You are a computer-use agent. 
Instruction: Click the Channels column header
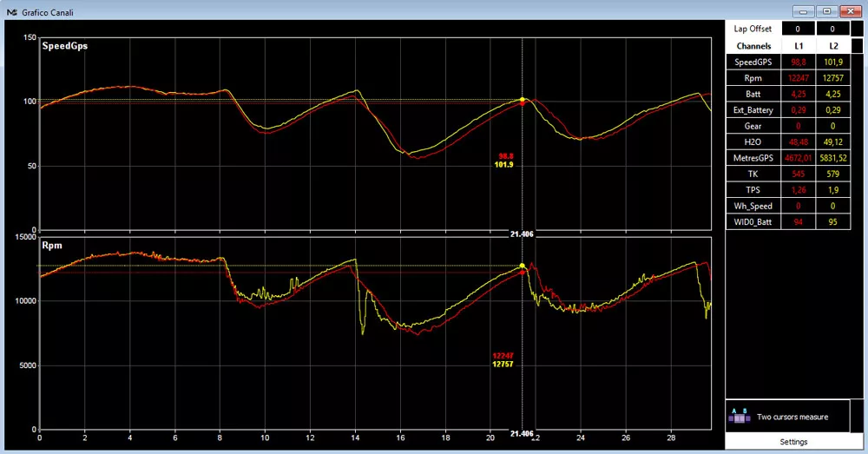(x=753, y=46)
